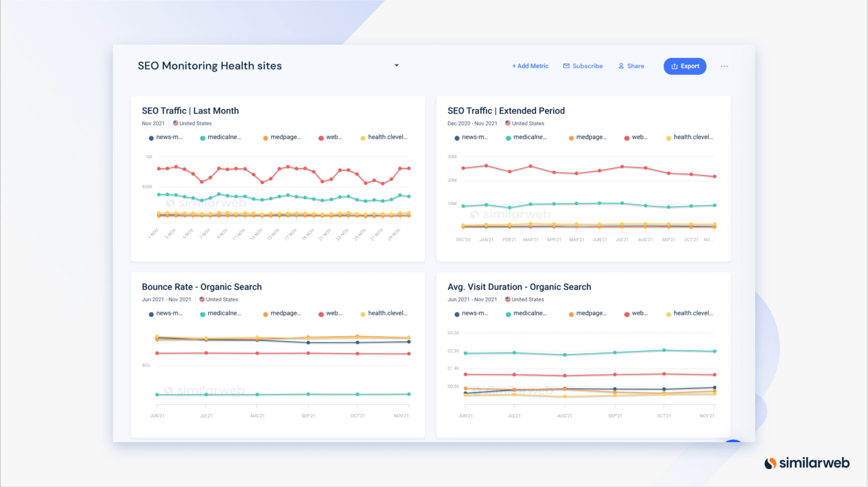Click the Bounce Rate - Organic Search title
The height and width of the screenshot is (487, 868).
point(202,287)
